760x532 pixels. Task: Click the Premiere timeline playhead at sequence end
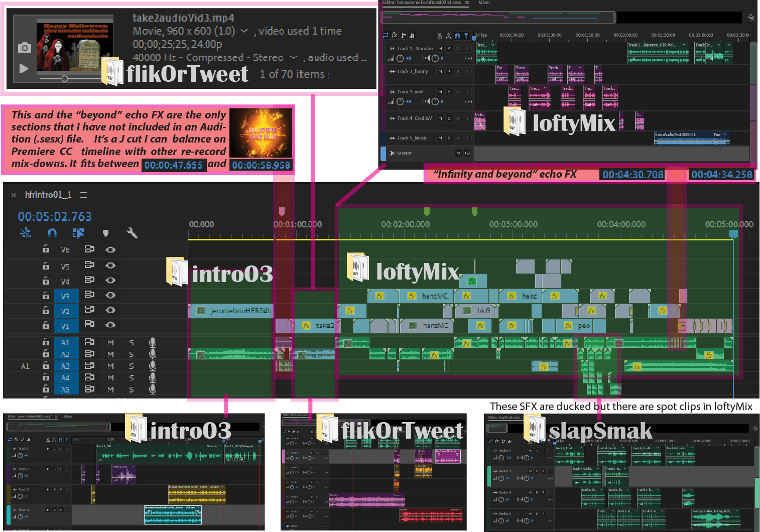[x=733, y=234]
